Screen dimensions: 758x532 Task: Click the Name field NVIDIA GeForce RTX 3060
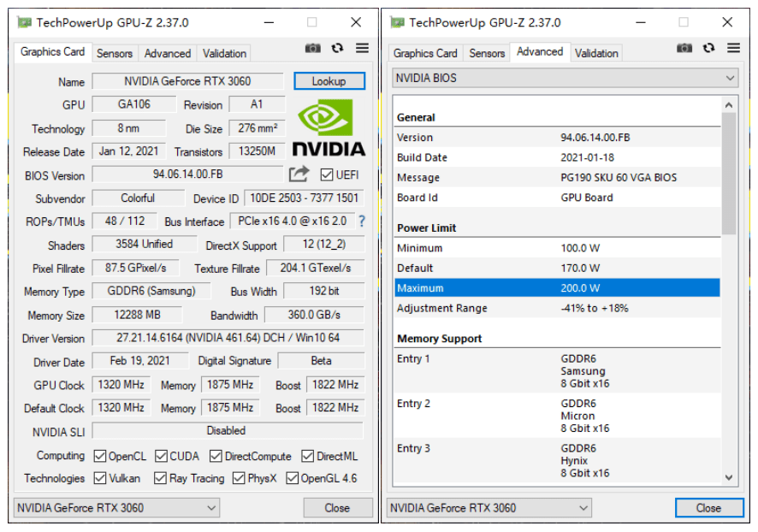[187, 81]
